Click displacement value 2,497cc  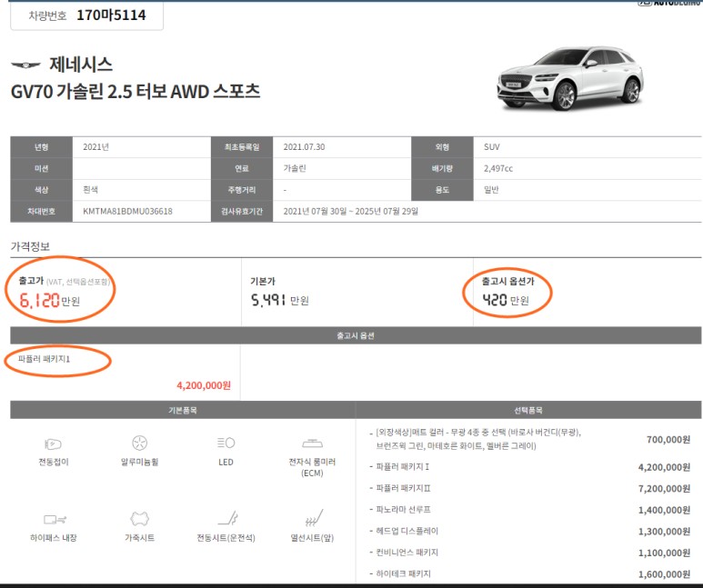coord(498,168)
